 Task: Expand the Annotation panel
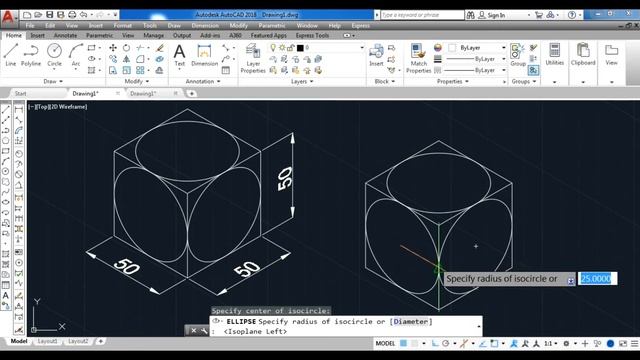(203, 82)
